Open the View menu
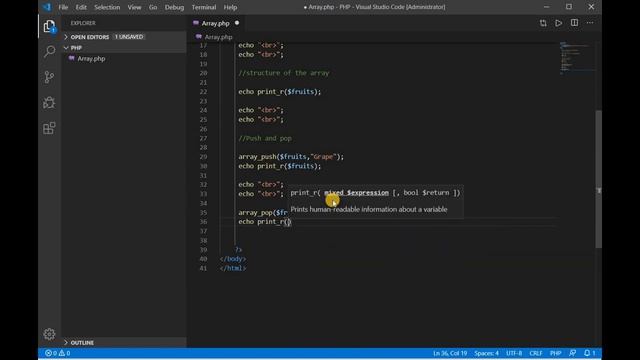 click(134, 7)
